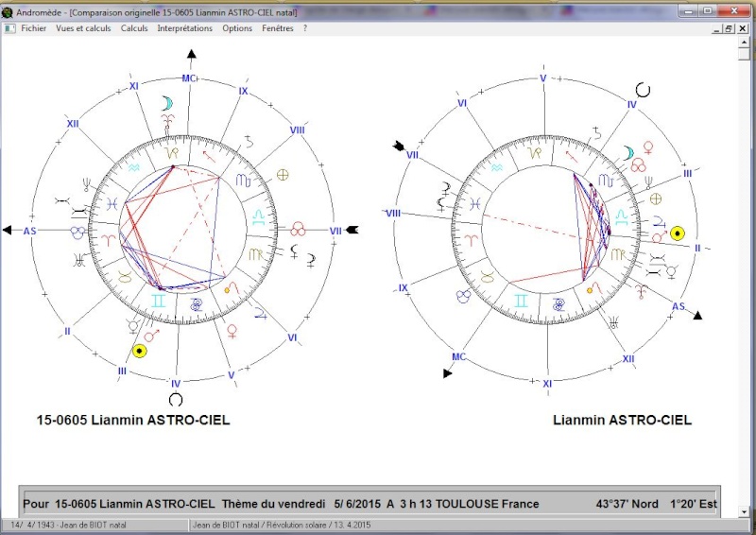Click the MC label in the left chart
Screen dimensions: 756x535
pos(188,78)
